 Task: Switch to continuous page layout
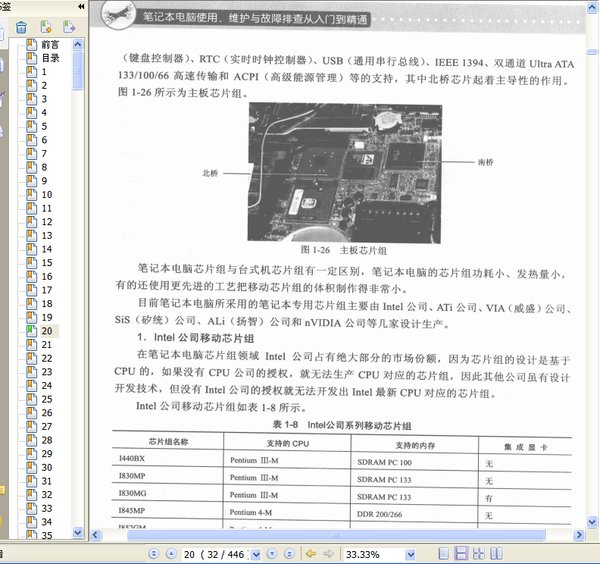461,554
